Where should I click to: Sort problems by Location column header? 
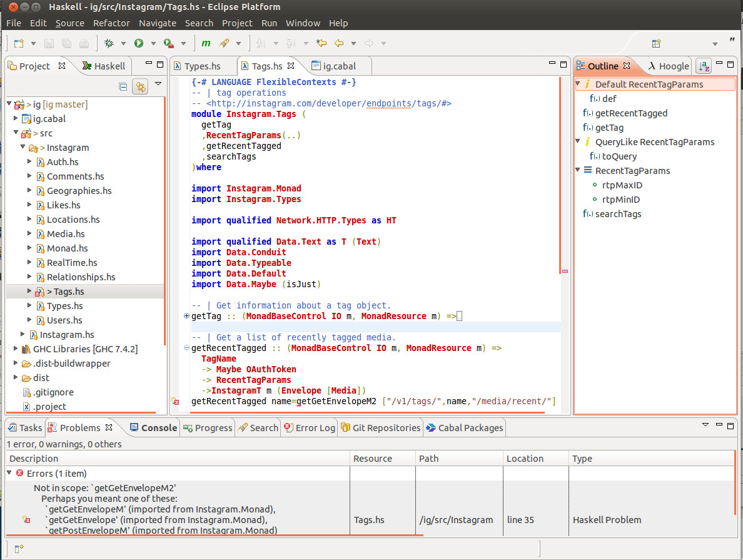(x=535, y=459)
